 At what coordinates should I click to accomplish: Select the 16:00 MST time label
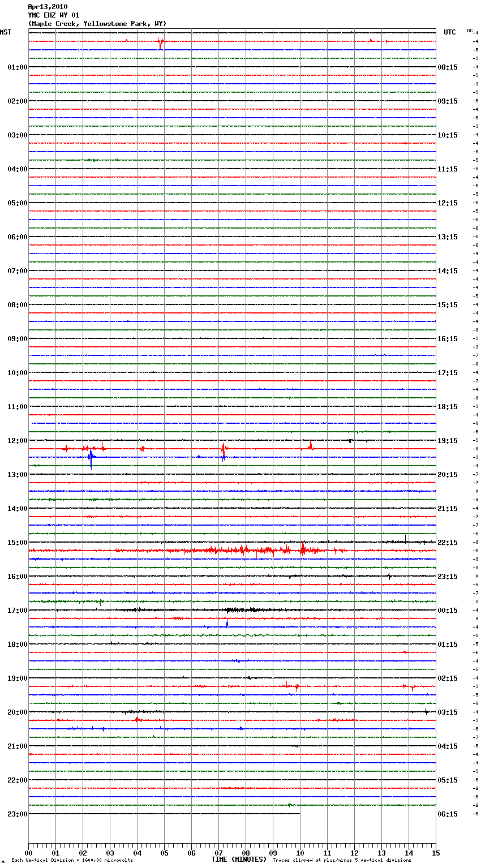pyautogui.click(x=18, y=577)
